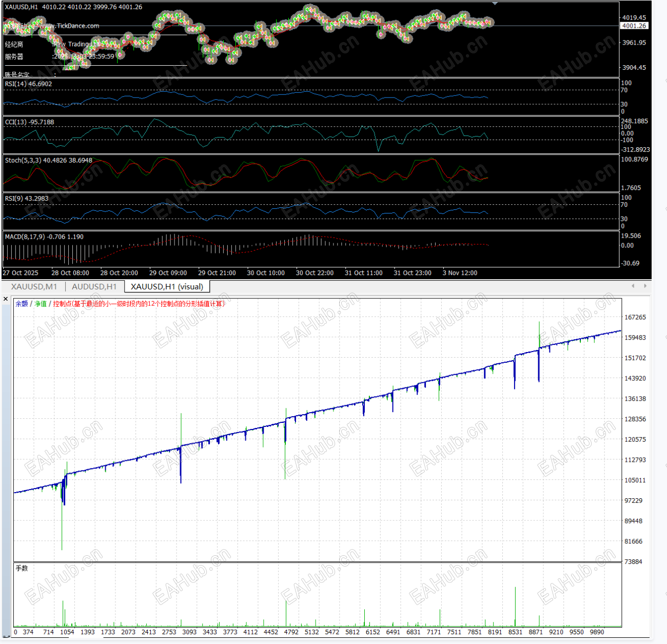Click the RSI(14) 46.6902 indicator label

tap(28, 84)
